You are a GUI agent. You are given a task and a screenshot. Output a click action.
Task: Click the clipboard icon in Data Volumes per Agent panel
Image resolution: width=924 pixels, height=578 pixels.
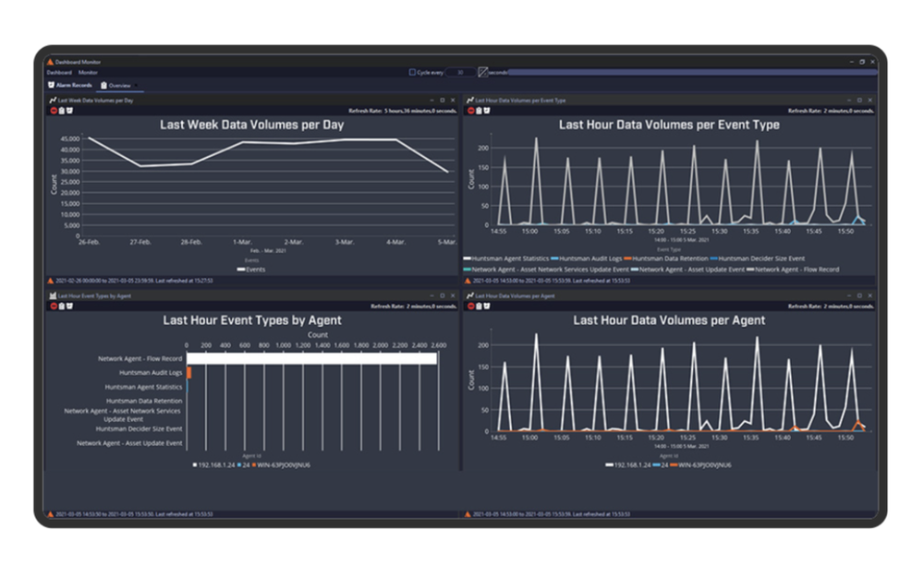coord(479,306)
